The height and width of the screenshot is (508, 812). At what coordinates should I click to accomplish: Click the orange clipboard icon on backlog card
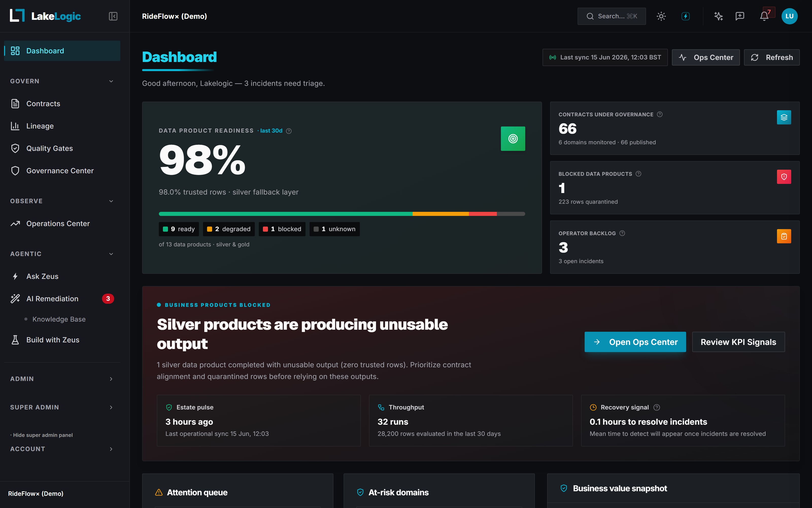784,236
